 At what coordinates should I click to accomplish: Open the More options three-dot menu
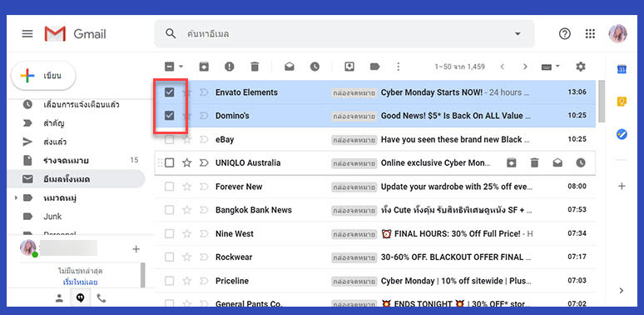coord(398,67)
